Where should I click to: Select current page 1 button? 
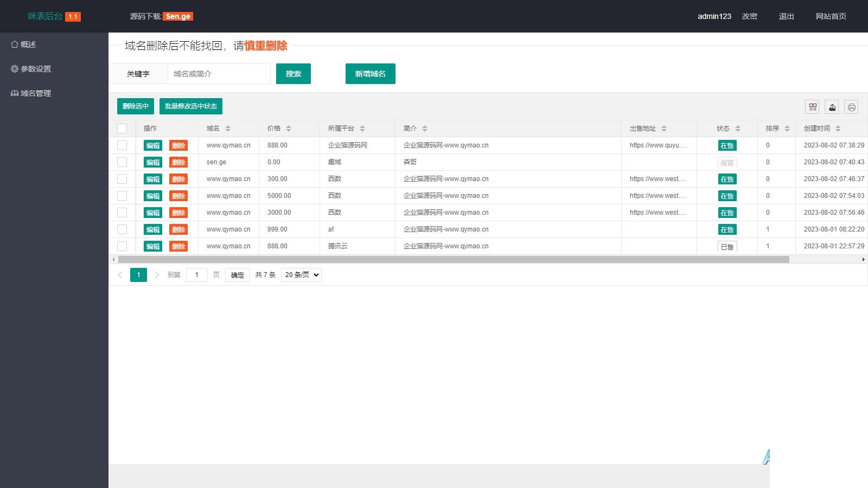pos(138,275)
